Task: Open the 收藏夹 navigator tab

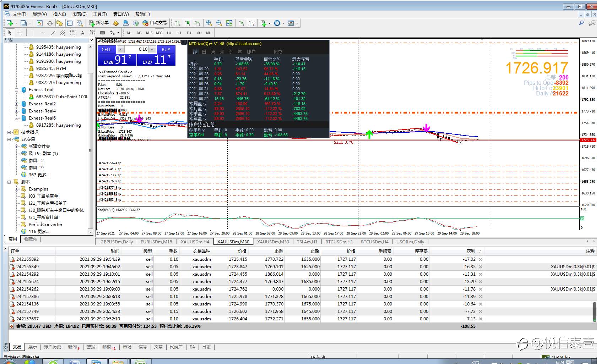Action: coord(31,239)
